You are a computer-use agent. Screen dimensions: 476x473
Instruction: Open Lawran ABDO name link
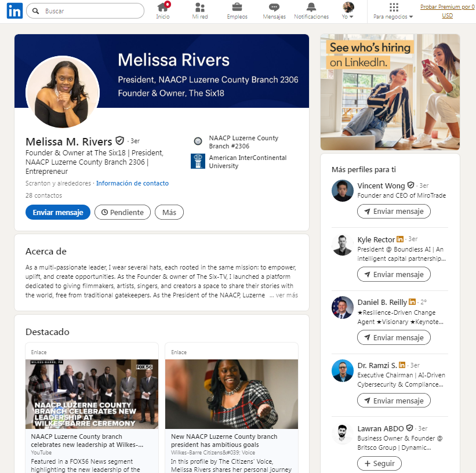tap(380, 428)
